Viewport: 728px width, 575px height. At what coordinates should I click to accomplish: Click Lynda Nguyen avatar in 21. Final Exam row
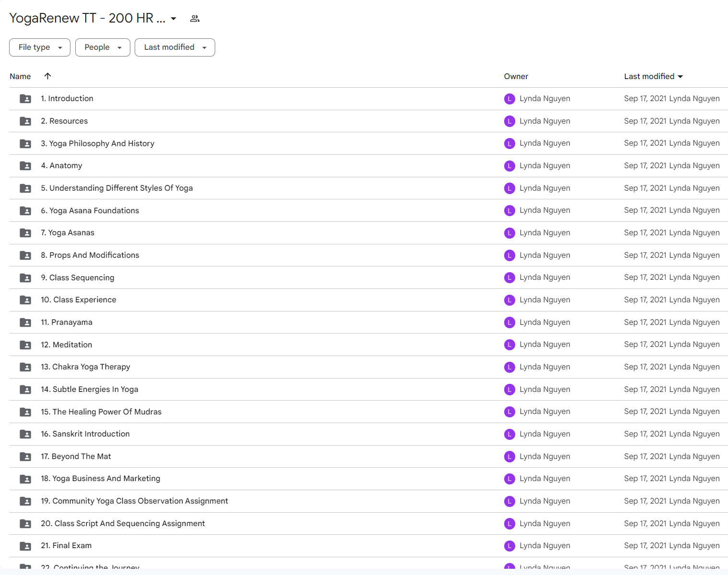point(509,546)
